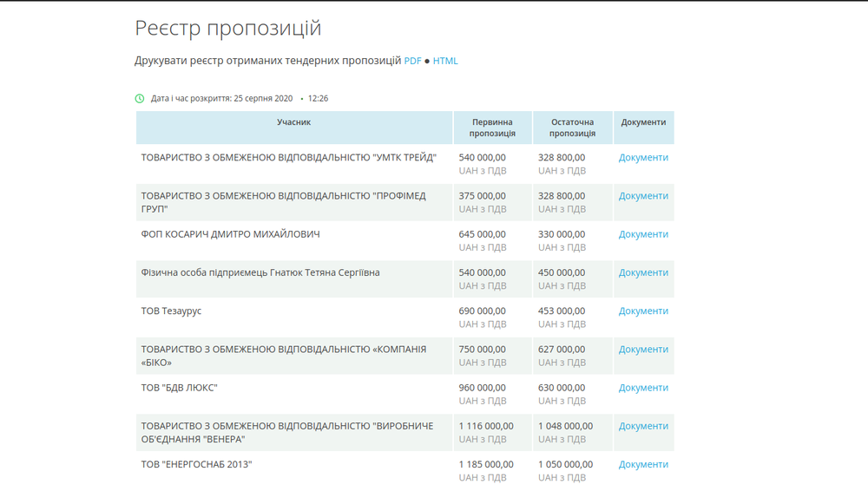Open Документи for ПРОФІМЕД ГРУП

(643, 196)
